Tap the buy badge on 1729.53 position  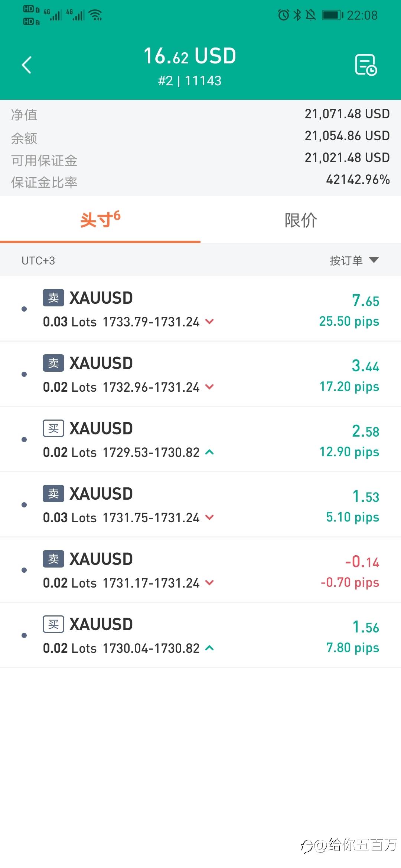(53, 428)
